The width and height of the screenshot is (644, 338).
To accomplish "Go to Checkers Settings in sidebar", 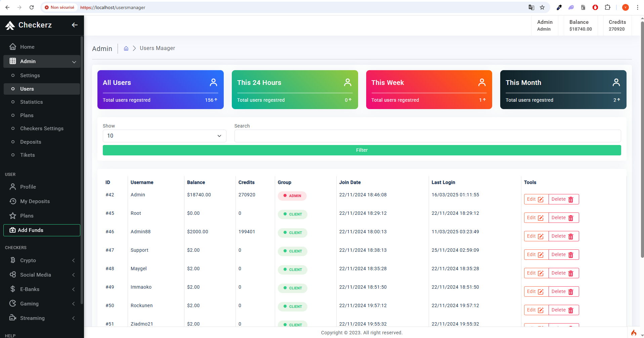I will (42, 129).
